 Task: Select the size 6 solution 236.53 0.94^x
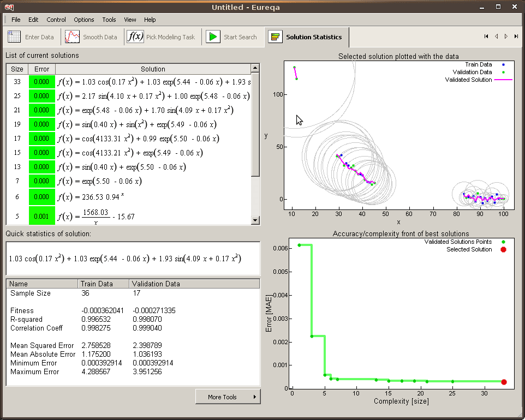click(x=129, y=197)
